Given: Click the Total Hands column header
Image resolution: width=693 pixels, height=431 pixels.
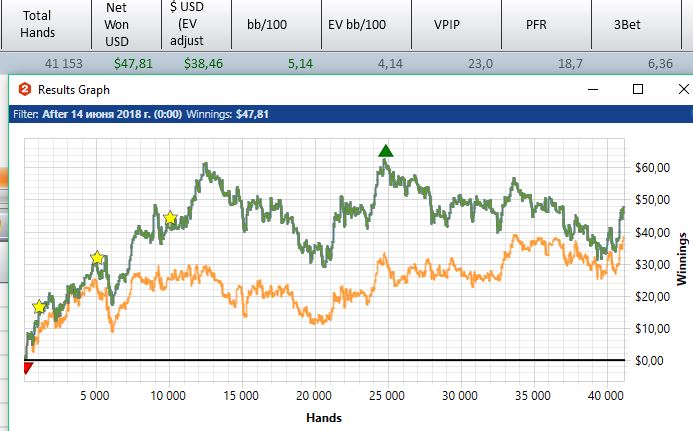Looking at the screenshot, I should click(x=46, y=24).
